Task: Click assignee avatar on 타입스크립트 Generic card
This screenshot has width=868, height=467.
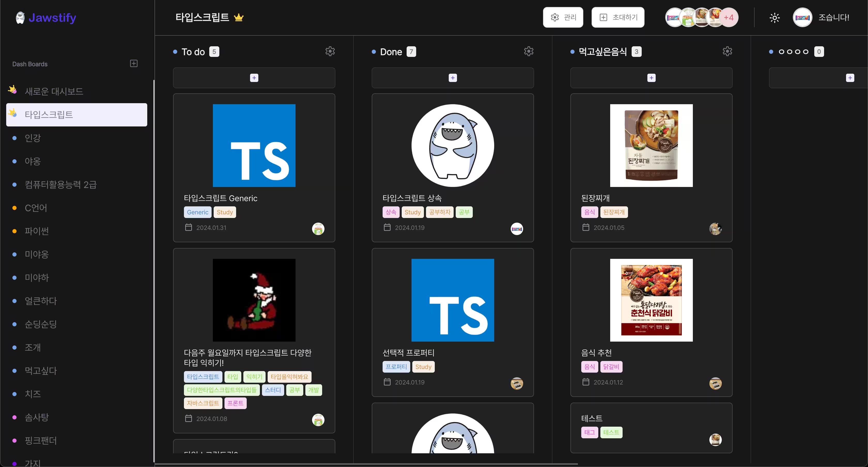Action: (318, 229)
